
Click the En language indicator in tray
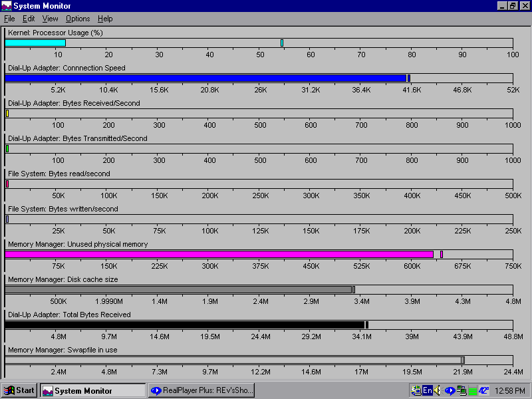point(428,390)
